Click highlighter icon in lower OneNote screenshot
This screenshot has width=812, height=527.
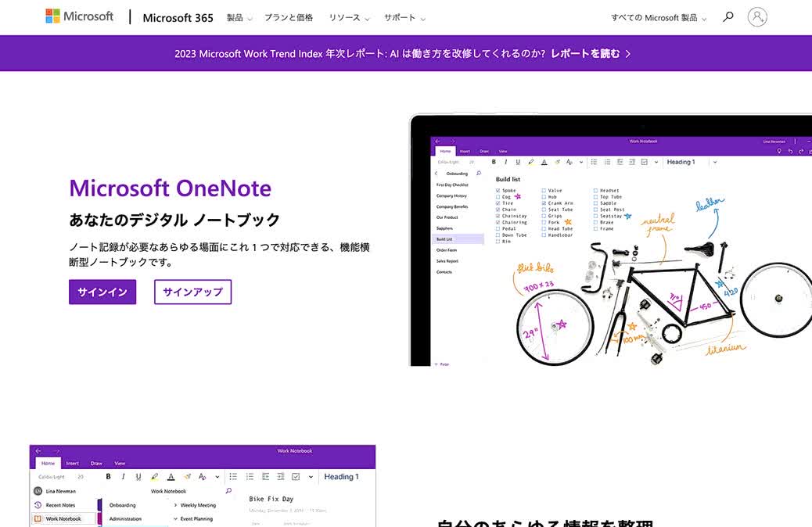[154, 476]
